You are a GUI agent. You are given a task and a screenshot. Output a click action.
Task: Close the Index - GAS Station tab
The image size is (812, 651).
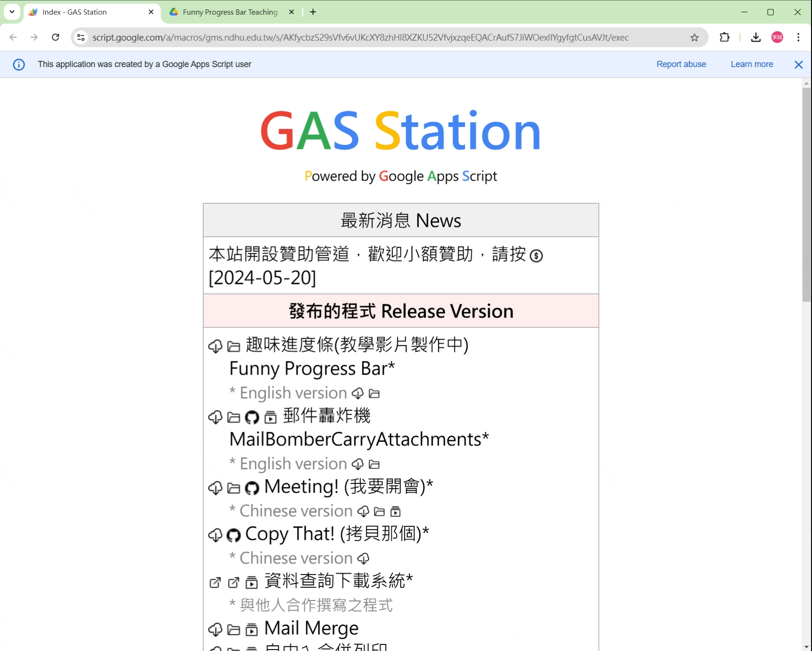(x=151, y=12)
